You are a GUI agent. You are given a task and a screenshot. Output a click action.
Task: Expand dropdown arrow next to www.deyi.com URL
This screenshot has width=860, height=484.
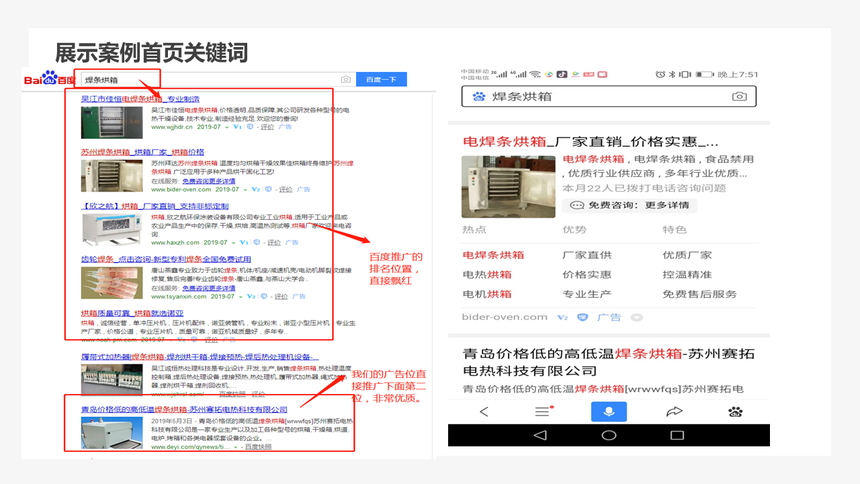click(x=235, y=447)
